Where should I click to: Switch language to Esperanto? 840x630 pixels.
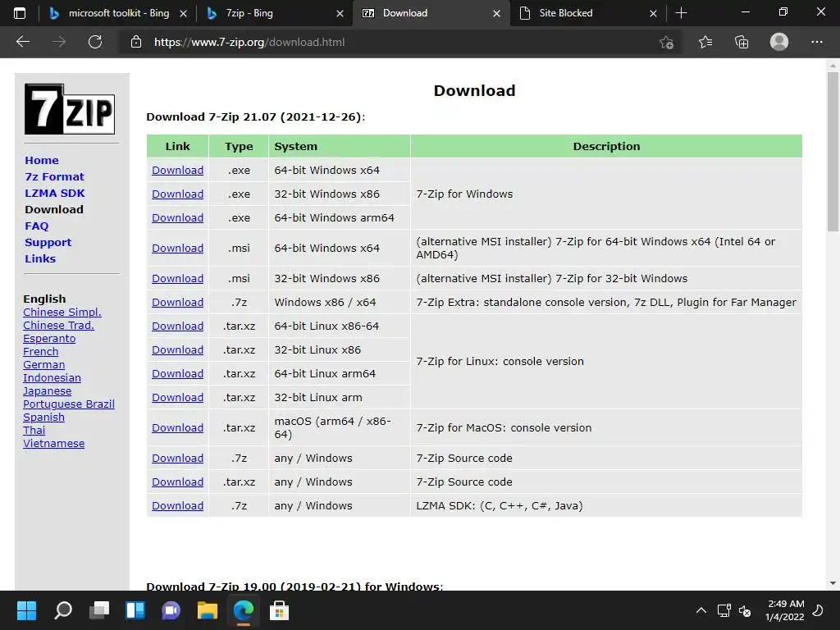[49, 339]
